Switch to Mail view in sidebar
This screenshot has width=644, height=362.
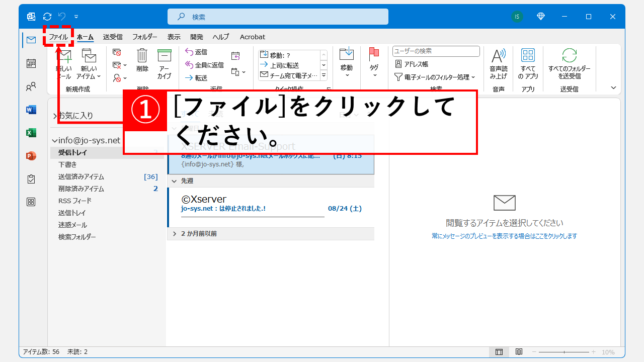[31, 40]
